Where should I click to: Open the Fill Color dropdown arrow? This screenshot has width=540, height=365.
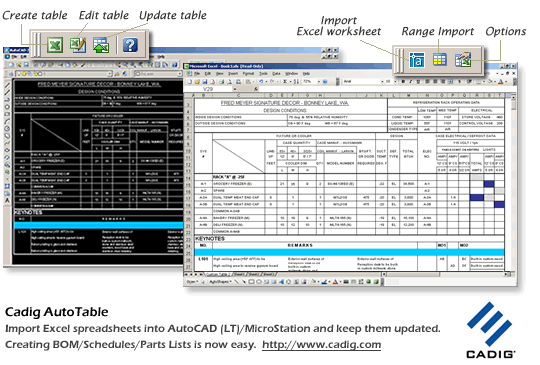coord(495,82)
